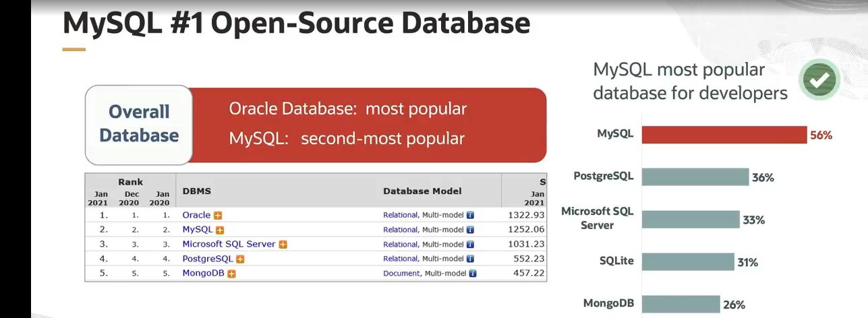Click the red MySQL 56% bar

click(x=724, y=135)
